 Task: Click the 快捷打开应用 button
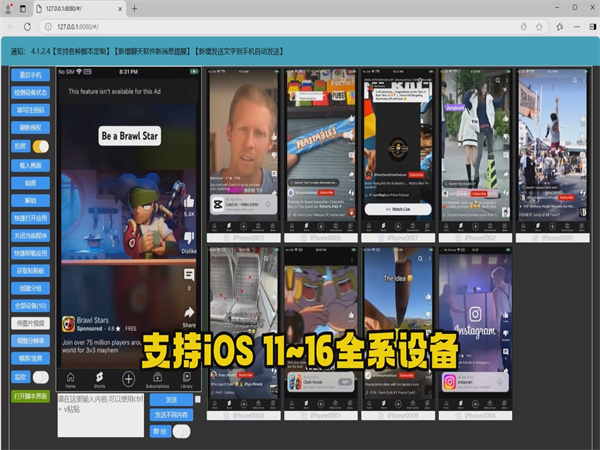click(x=31, y=219)
